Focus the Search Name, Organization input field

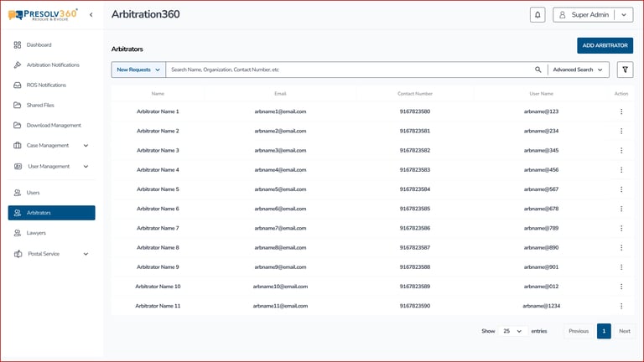tap(349, 70)
